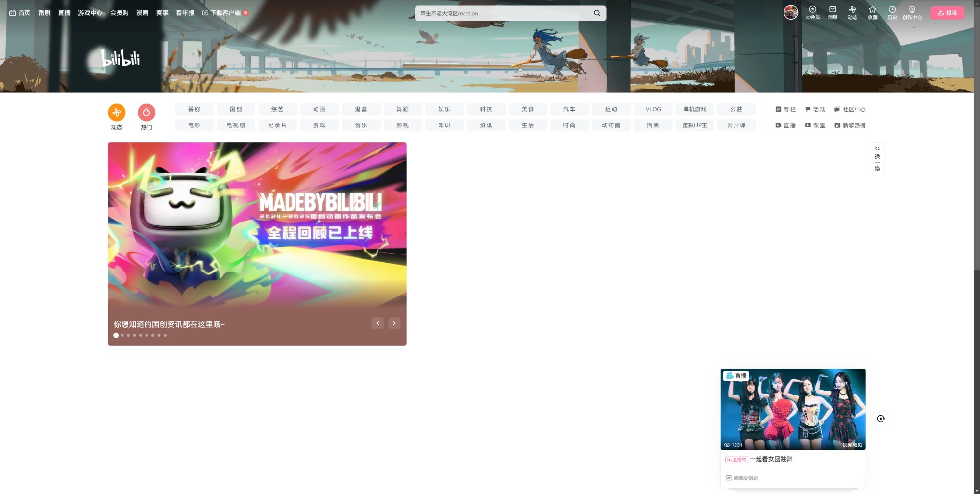Open 会员购 in top navigation
The width and height of the screenshot is (980, 494).
click(119, 13)
